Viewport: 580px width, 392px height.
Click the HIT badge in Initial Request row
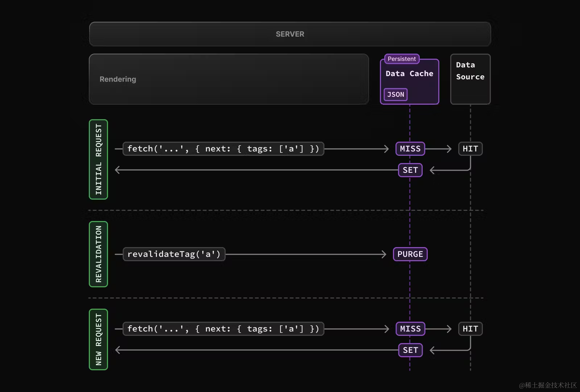click(x=470, y=149)
